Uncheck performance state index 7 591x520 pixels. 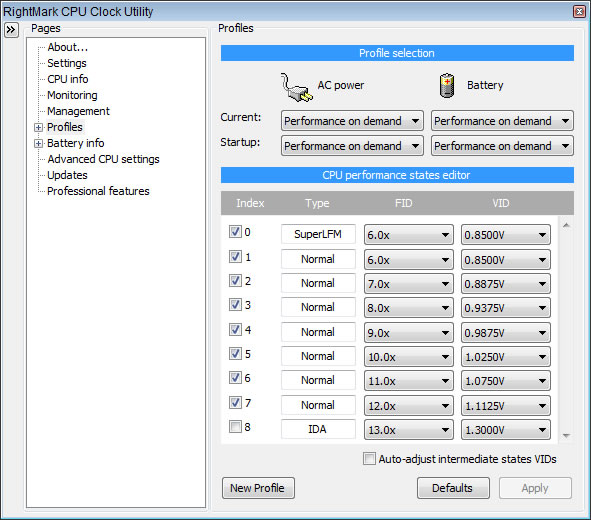click(x=235, y=402)
